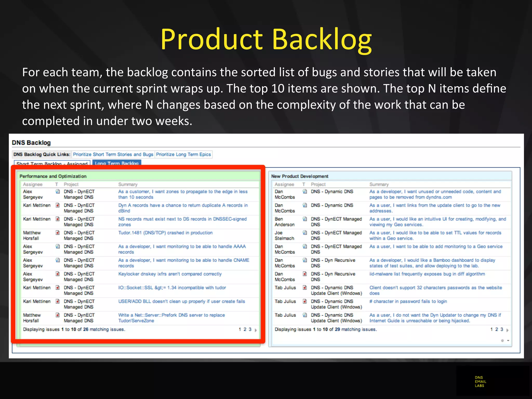Click bug icon for IO::Socket::SSL row
Screen dimensions: 532x399
coord(58,288)
